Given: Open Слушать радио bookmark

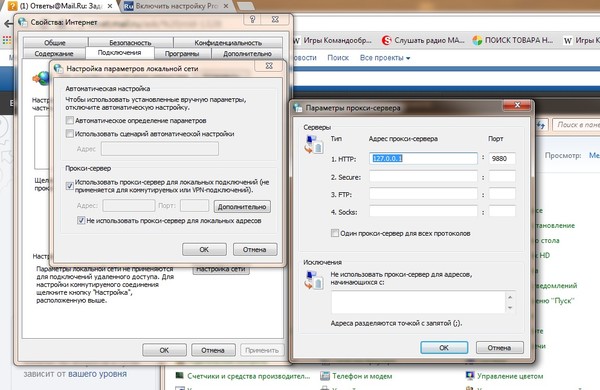Looking at the screenshot, I should click(x=423, y=40).
